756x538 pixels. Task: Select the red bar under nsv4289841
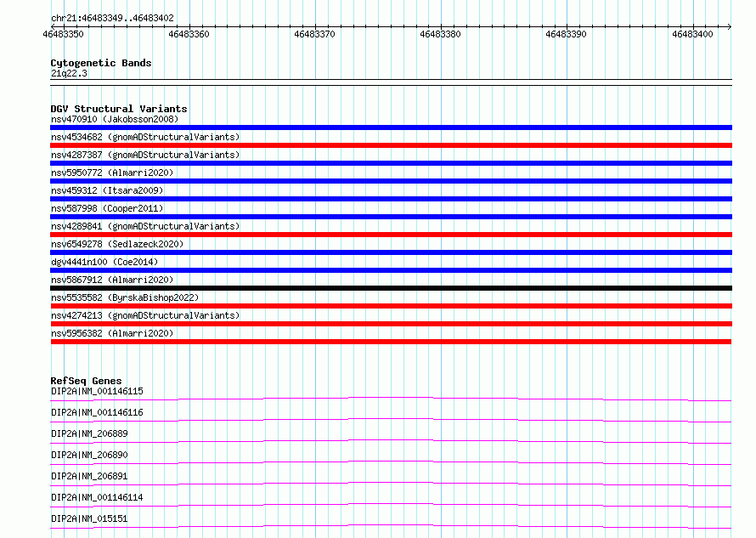391,235
